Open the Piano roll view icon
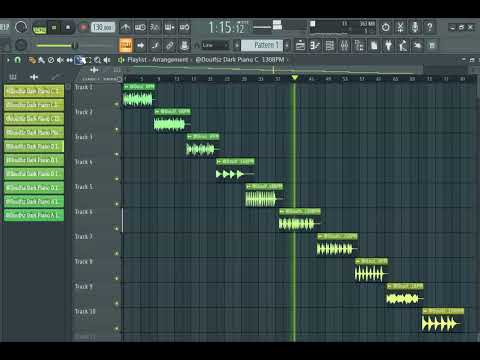The height and width of the screenshot is (360, 480). pos(315,45)
